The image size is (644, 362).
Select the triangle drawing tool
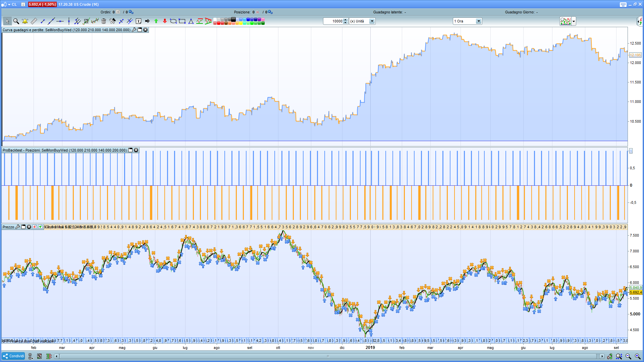(x=191, y=21)
